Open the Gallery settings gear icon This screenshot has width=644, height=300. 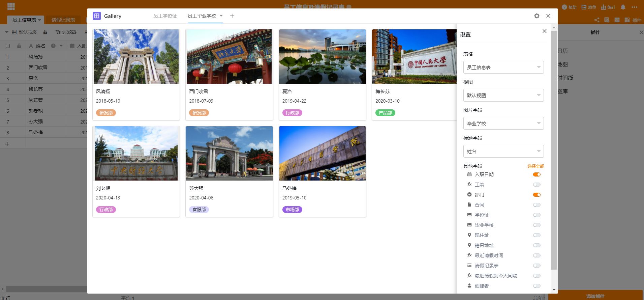pyautogui.click(x=537, y=16)
